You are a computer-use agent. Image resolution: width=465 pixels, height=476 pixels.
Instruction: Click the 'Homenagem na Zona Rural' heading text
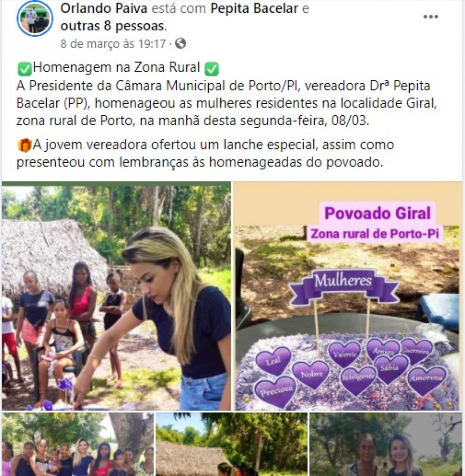coord(117,68)
